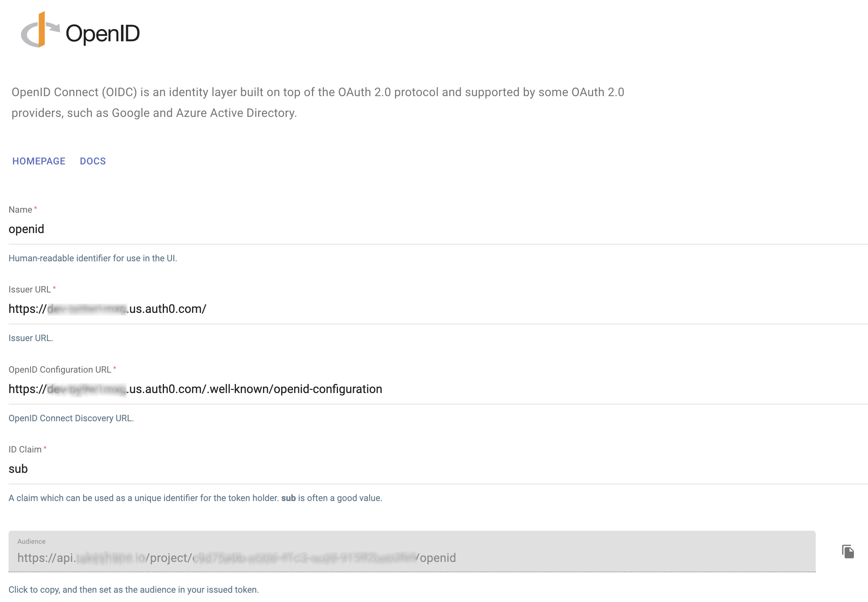This screenshot has width=868, height=602.
Task: Select the blurred Auth0 domain in Issuer URL
Action: (87, 309)
